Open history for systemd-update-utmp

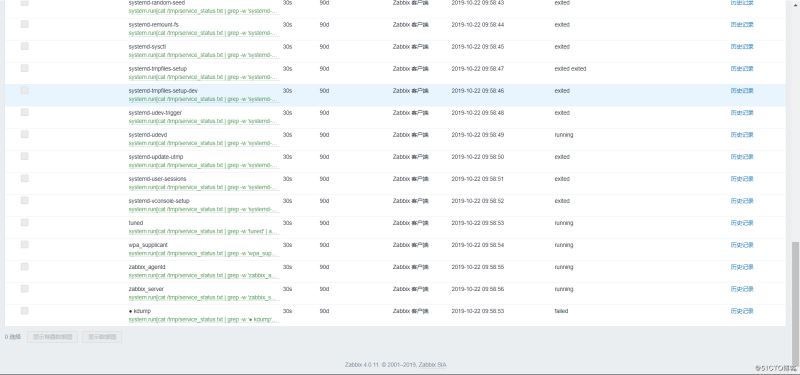click(x=742, y=157)
